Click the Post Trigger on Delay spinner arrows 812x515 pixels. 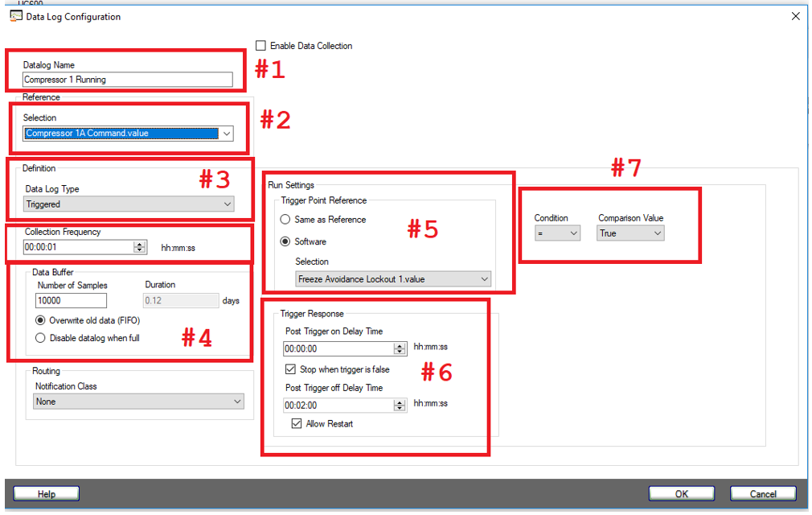[x=400, y=348]
